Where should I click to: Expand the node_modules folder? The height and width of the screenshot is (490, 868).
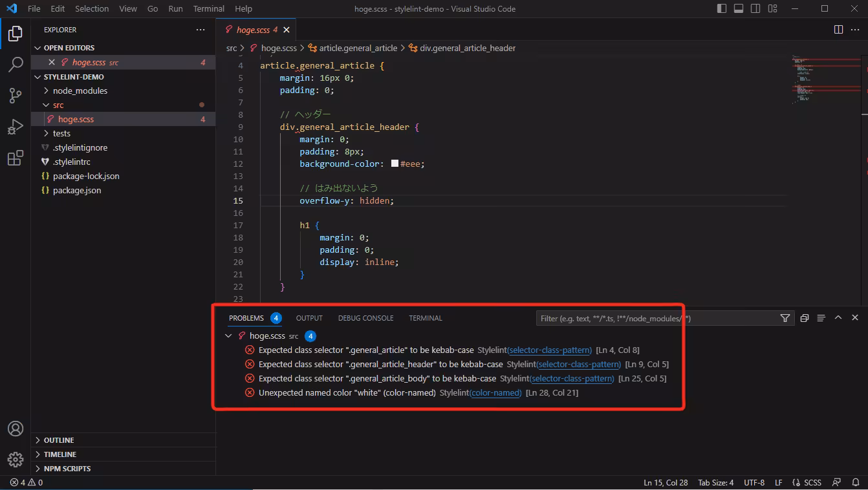click(x=123, y=91)
